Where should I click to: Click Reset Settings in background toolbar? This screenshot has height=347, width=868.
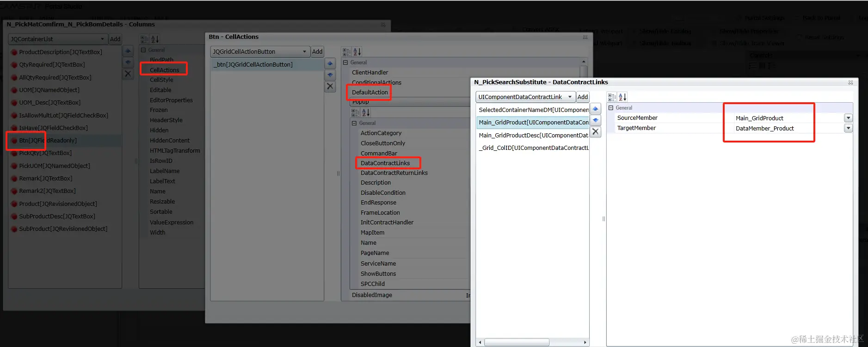click(x=825, y=37)
